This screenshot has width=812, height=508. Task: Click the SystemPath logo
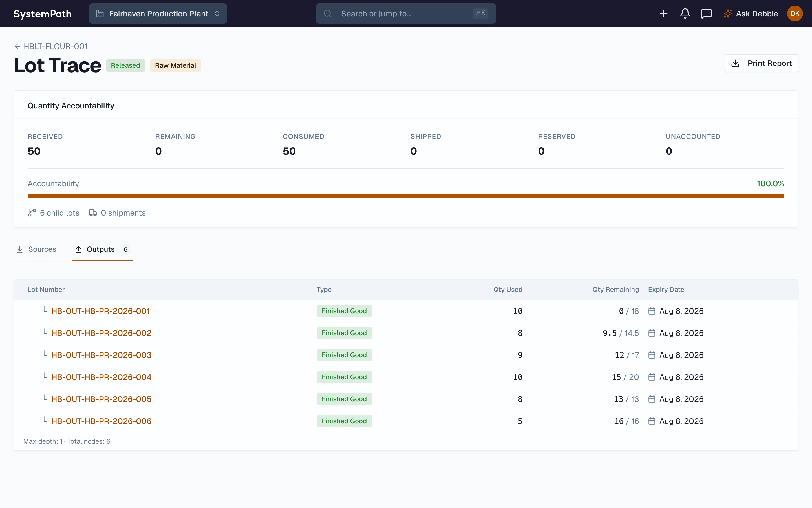42,14
